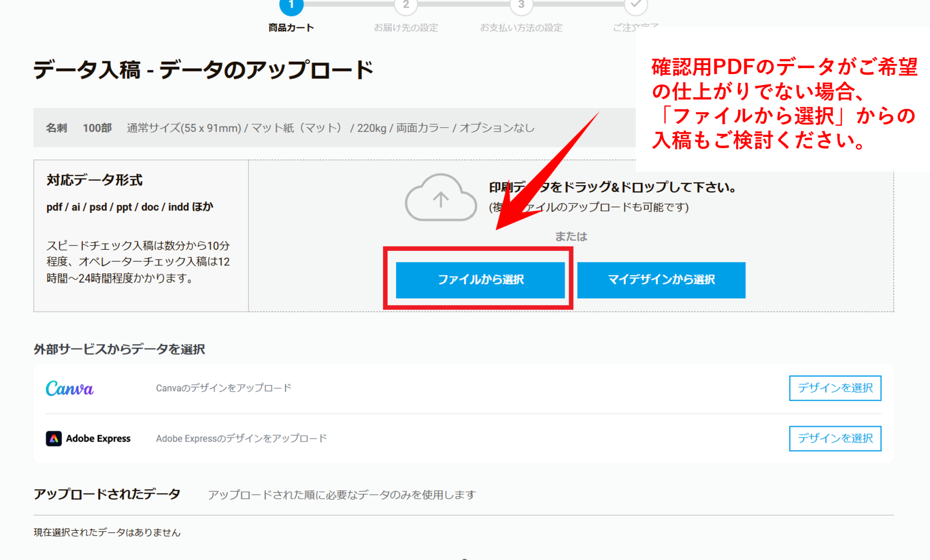Click the Adobe Express logo icon
This screenshot has width=930, height=560.
54,438
